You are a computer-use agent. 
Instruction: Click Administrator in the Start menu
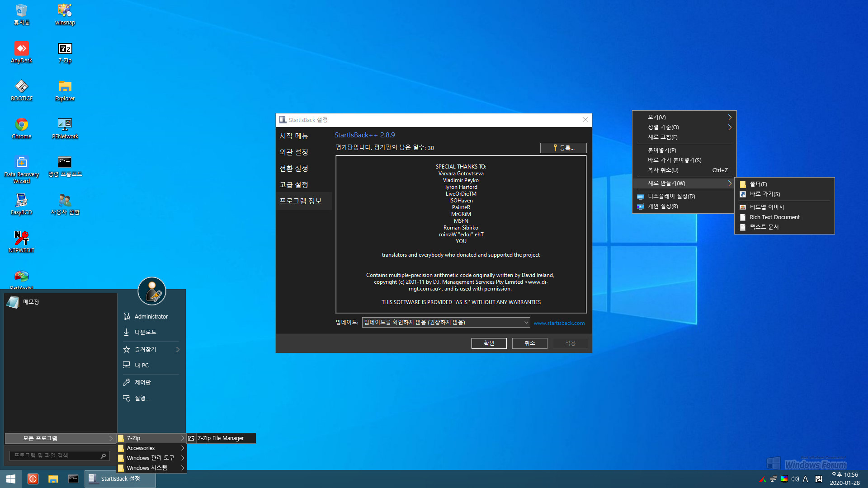151,317
